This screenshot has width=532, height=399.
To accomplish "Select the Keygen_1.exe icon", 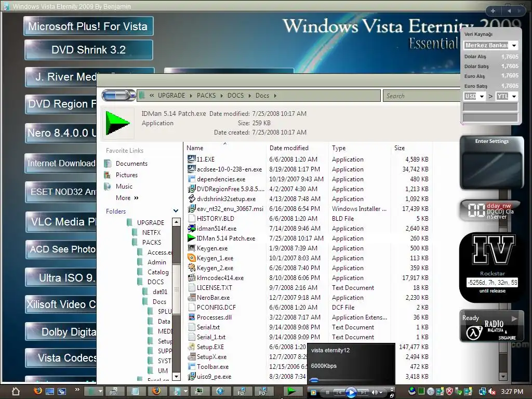I will pyautogui.click(x=191, y=258).
